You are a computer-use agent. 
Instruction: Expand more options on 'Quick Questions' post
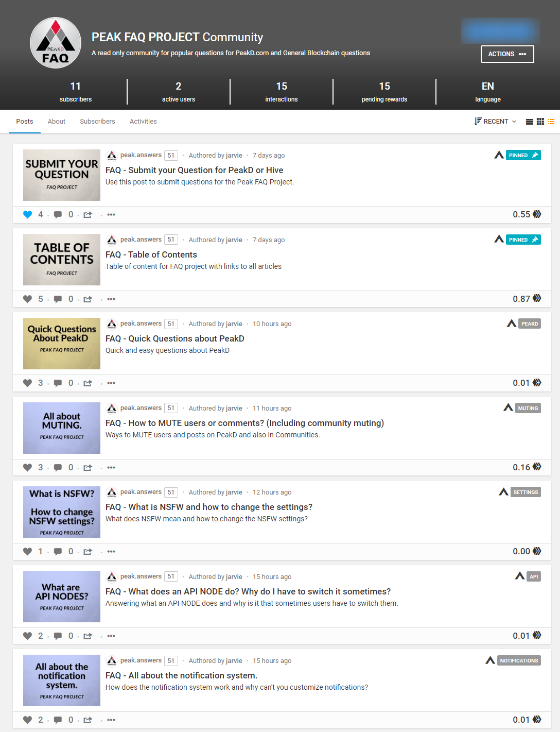[x=111, y=383]
